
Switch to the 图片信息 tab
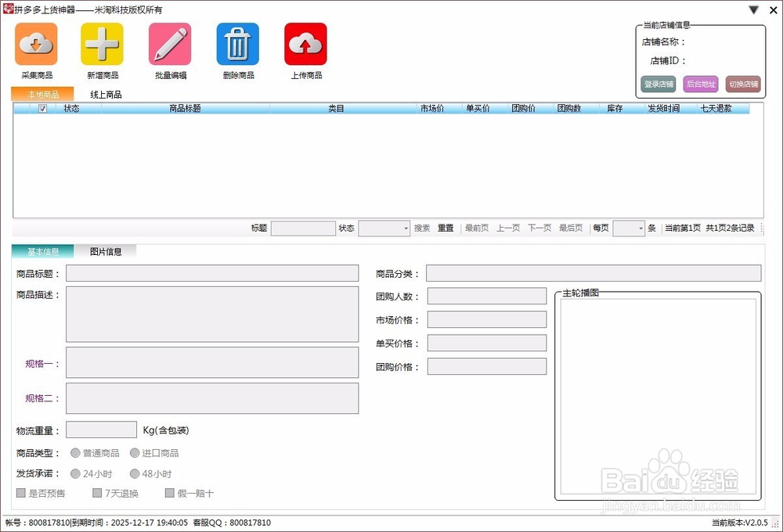(x=106, y=252)
